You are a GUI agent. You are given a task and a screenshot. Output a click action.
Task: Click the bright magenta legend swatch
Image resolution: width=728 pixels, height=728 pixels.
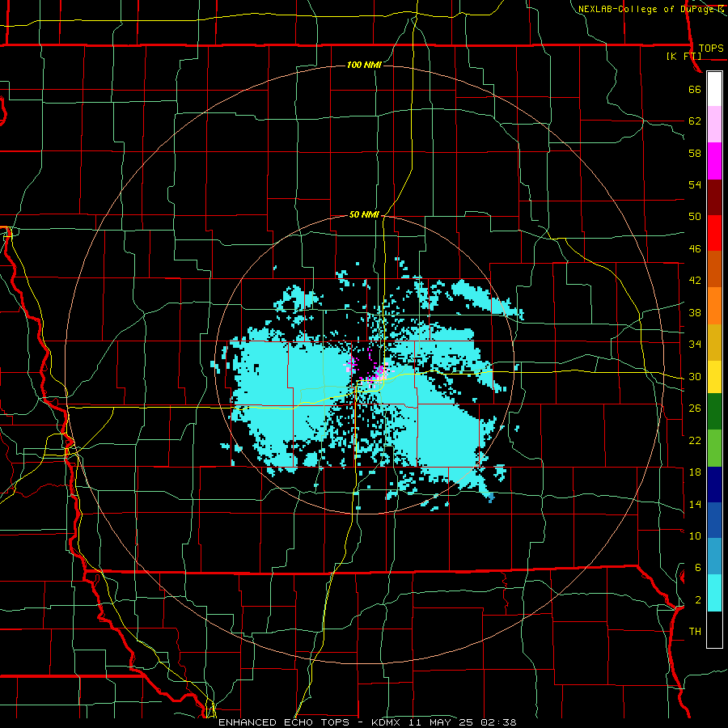714,161
